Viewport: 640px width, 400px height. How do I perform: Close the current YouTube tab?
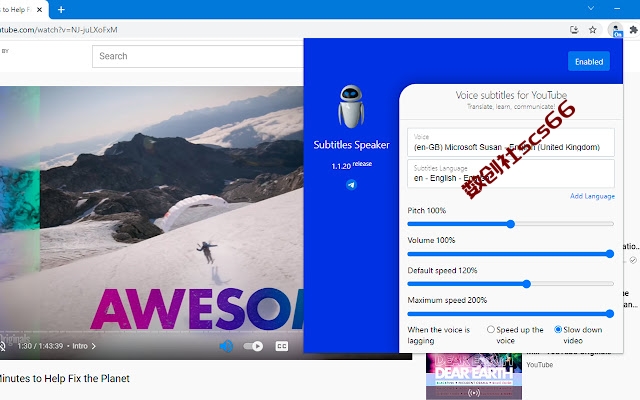coord(39,9)
